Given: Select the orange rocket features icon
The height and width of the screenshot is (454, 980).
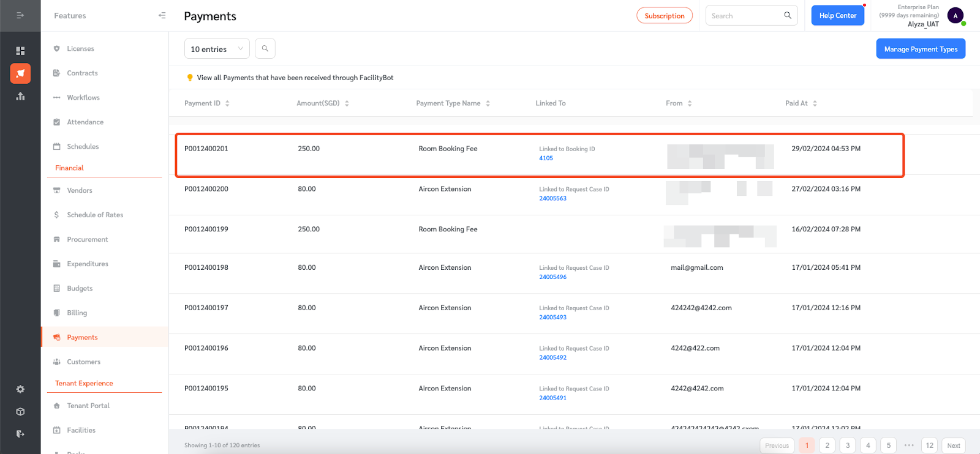Looking at the screenshot, I should (x=20, y=73).
